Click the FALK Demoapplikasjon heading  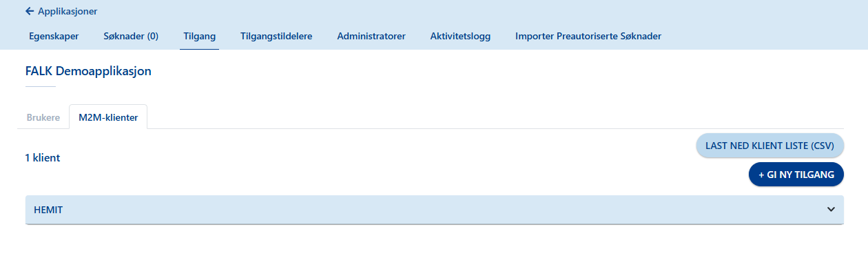[x=88, y=71]
